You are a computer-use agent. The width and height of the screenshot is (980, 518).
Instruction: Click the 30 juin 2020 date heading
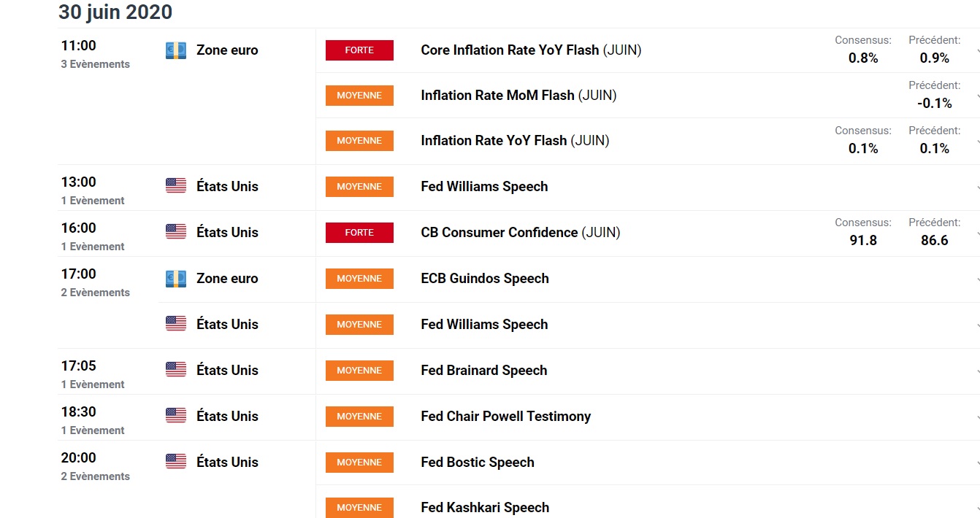click(115, 12)
